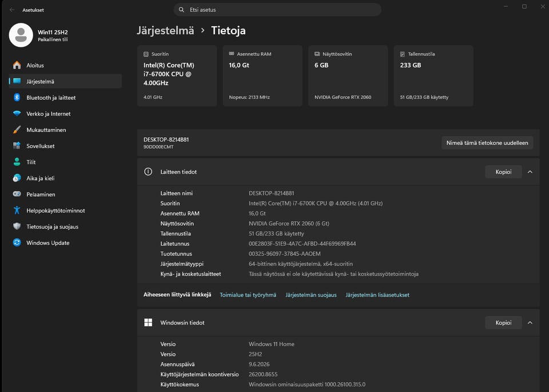
Task: Click the Windows logo beside Windowsin tiedot
Action: click(148, 322)
